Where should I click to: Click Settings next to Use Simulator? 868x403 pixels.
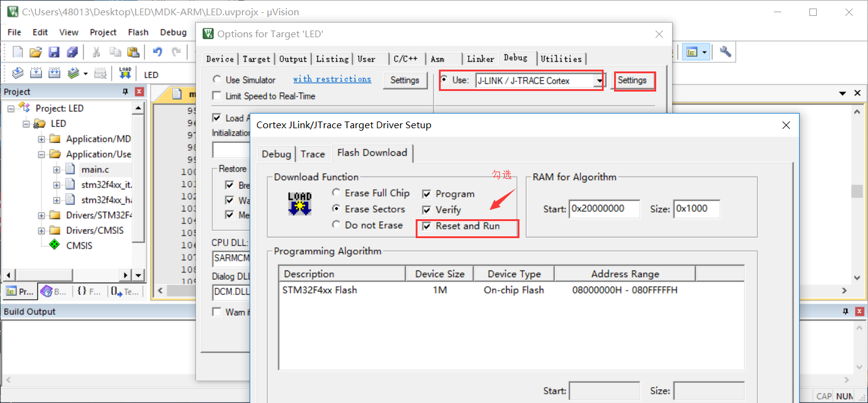tap(405, 80)
